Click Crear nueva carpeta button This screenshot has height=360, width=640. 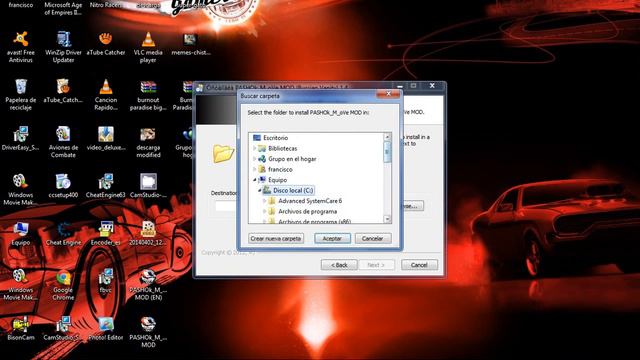276,238
